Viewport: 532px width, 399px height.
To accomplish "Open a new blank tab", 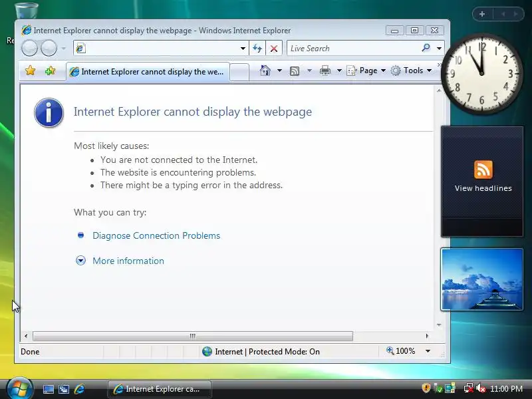I will click(239, 72).
